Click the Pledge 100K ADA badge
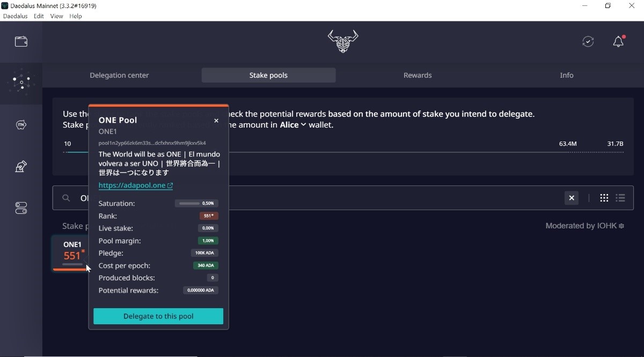The height and width of the screenshot is (357, 644). tap(204, 253)
